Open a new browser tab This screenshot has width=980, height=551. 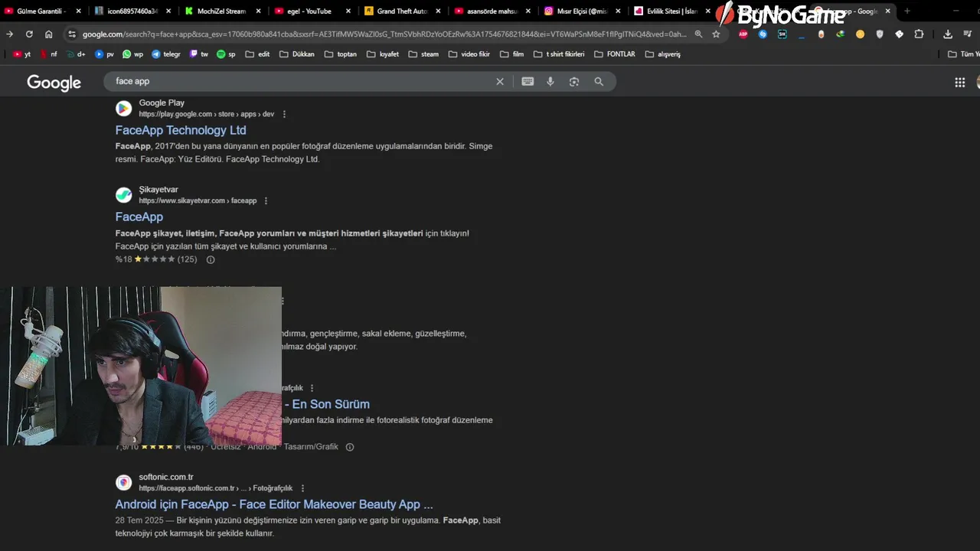(x=906, y=11)
